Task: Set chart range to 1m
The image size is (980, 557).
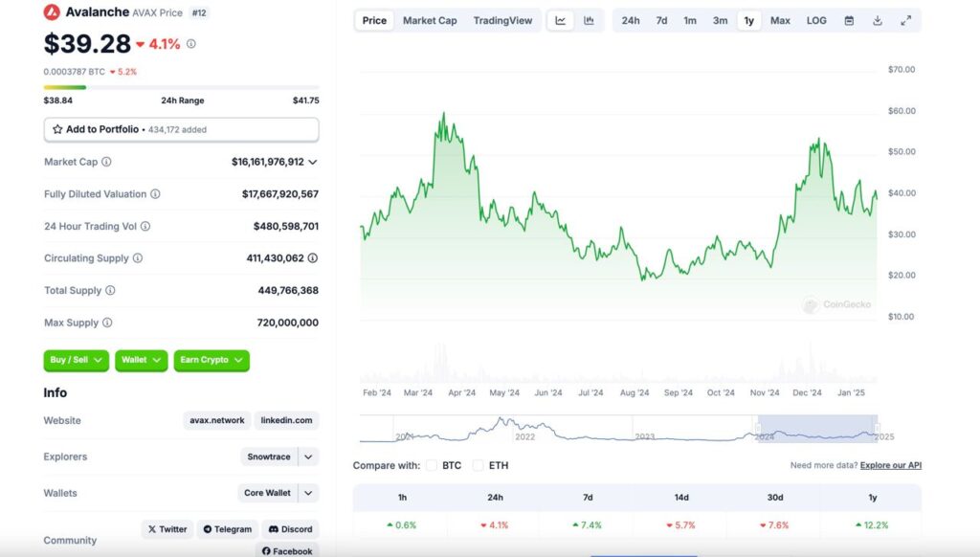Action: pyautogui.click(x=689, y=21)
